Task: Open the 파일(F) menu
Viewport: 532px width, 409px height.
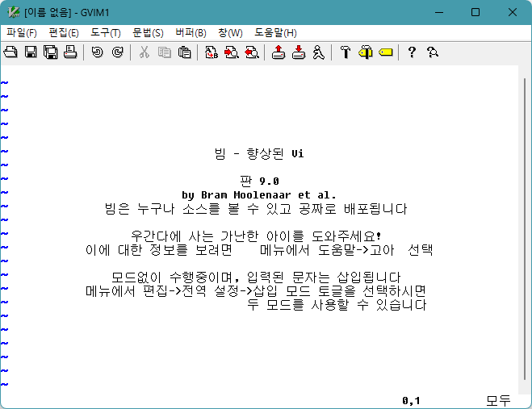Action: pyautogui.click(x=22, y=33)
